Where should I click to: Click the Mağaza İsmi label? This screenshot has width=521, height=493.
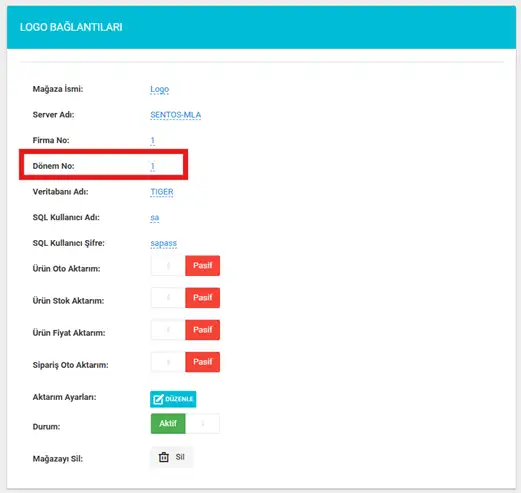pyautogui.click(x=58, y=89)
